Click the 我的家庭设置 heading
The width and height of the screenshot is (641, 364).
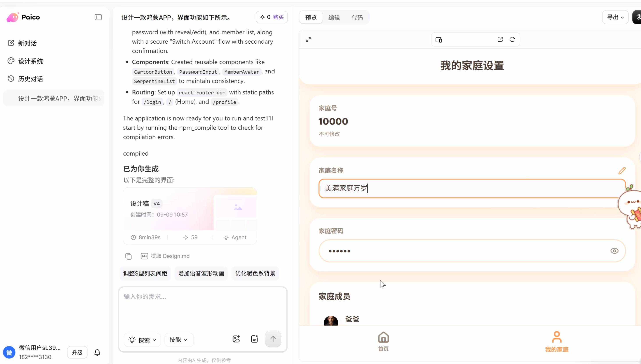point(472,66)
